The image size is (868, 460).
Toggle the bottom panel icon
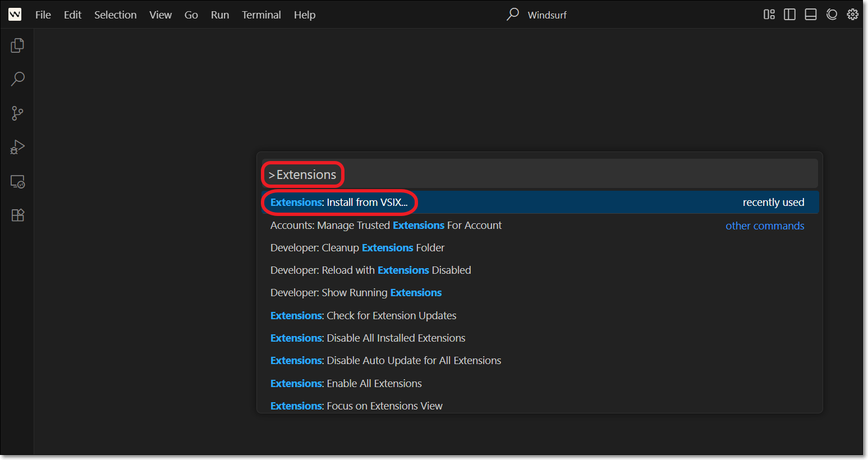811,15
